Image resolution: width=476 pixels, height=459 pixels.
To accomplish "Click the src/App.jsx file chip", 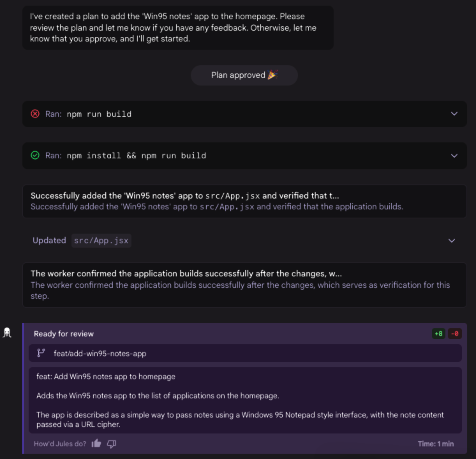I will (x=101, y=241).
